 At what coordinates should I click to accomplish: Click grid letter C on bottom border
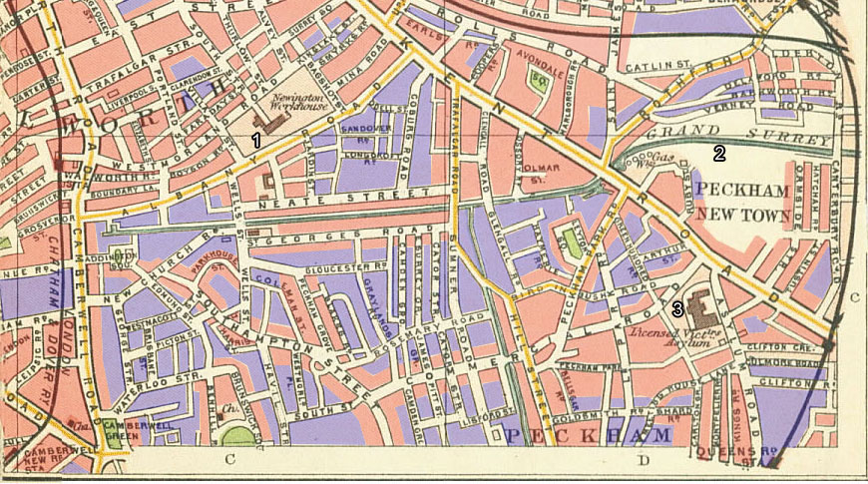[228, 460]
